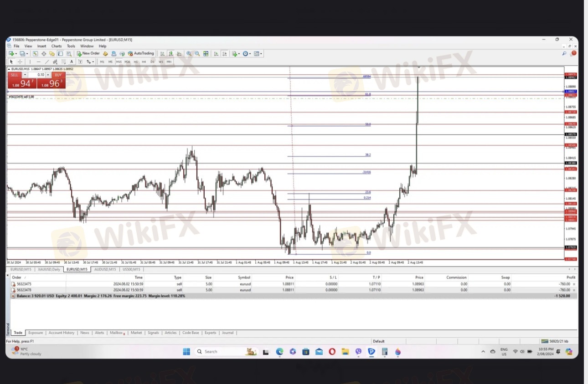Open the tile windows icon
The width and height of the screenshot is (588, 384).
tap(206, 54)
